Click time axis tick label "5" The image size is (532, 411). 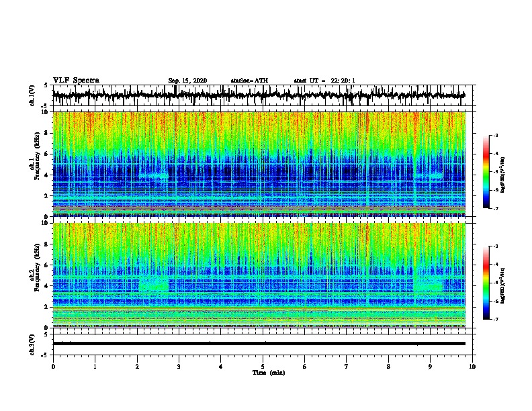pyautogui.click(x=263, y=367)
